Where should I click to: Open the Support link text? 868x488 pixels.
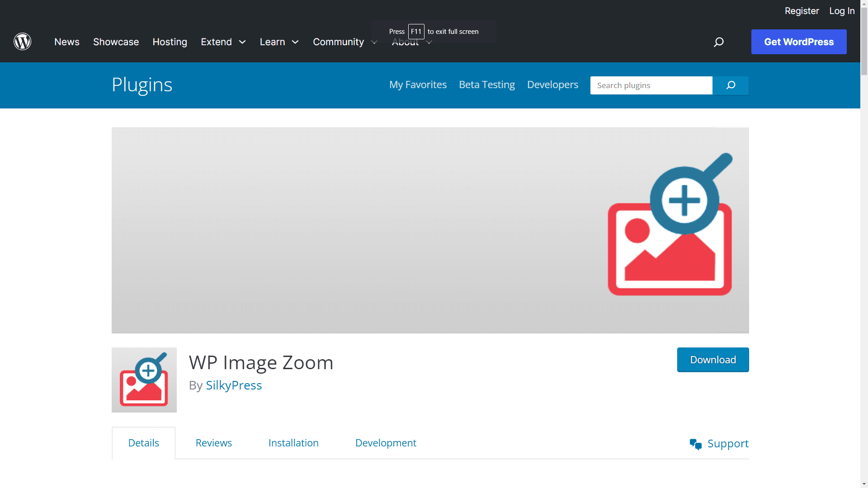click(728, 444)
